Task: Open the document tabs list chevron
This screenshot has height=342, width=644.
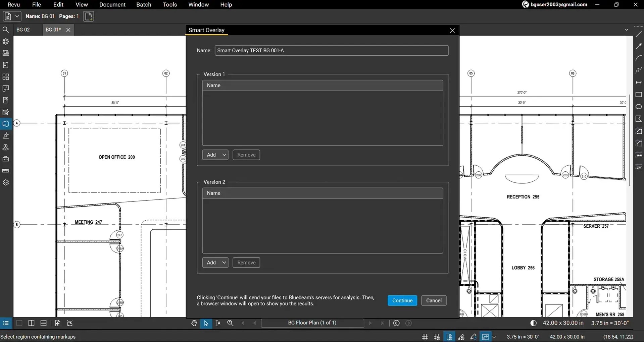Action: [x=626, y=30]
